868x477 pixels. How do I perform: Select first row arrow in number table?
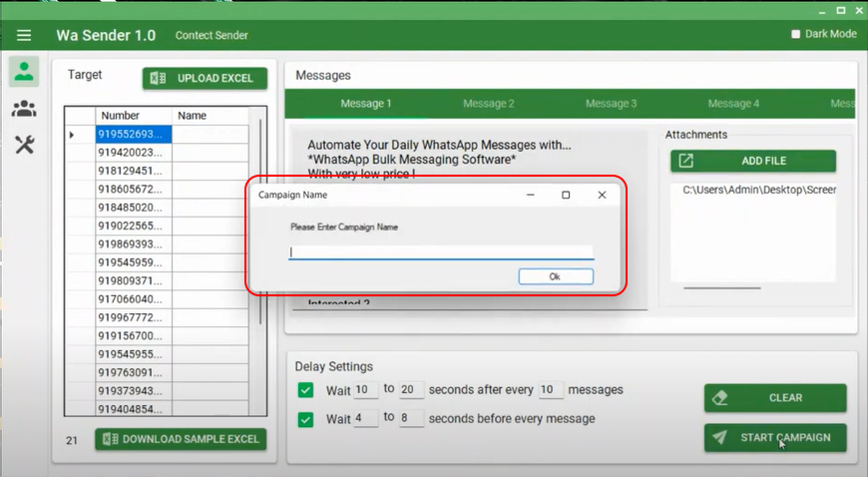click(x=72, y=134)
